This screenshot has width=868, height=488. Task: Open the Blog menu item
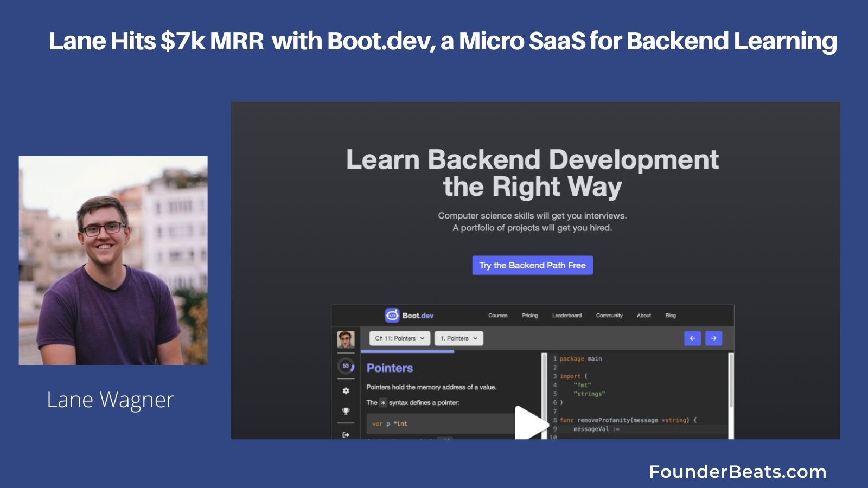(x=671, y=316)
